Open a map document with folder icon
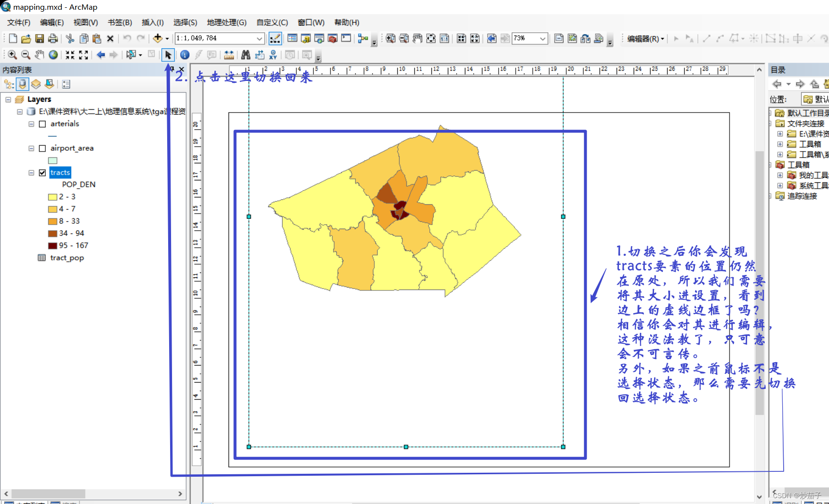 point(26,39)
